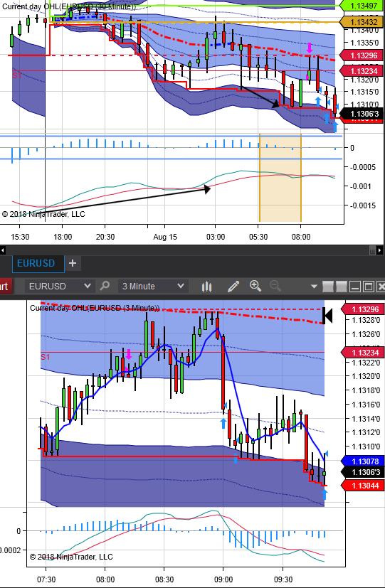Click the horizontal scrollbar right arrow
This screenshot has height=588, width=385.
(380, 250)
